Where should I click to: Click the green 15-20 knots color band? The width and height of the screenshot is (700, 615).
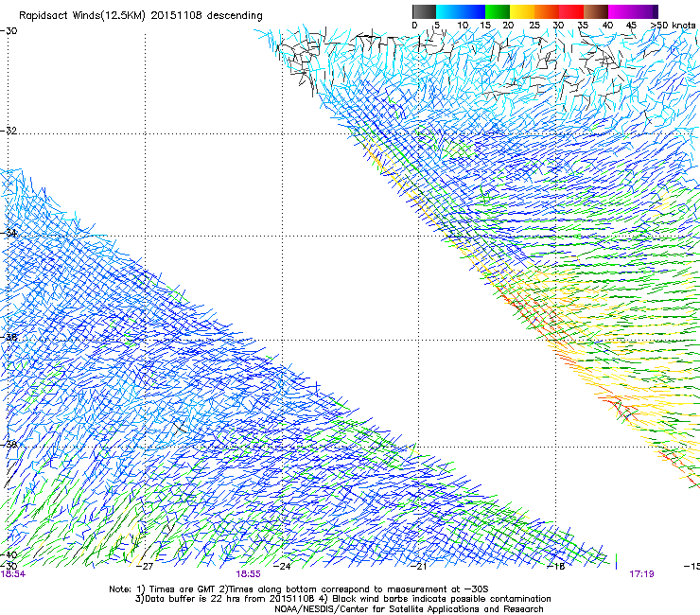click(x=498, y=11)
